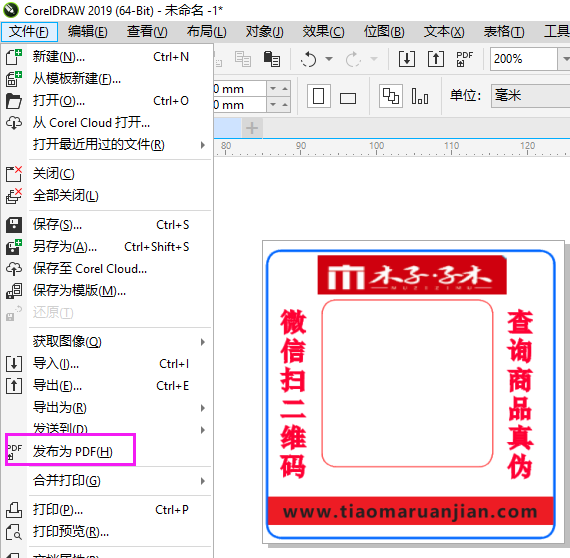The image size is (570, 558).
Task: Click the all pages layout icon
Action: (x=391, y=96)
